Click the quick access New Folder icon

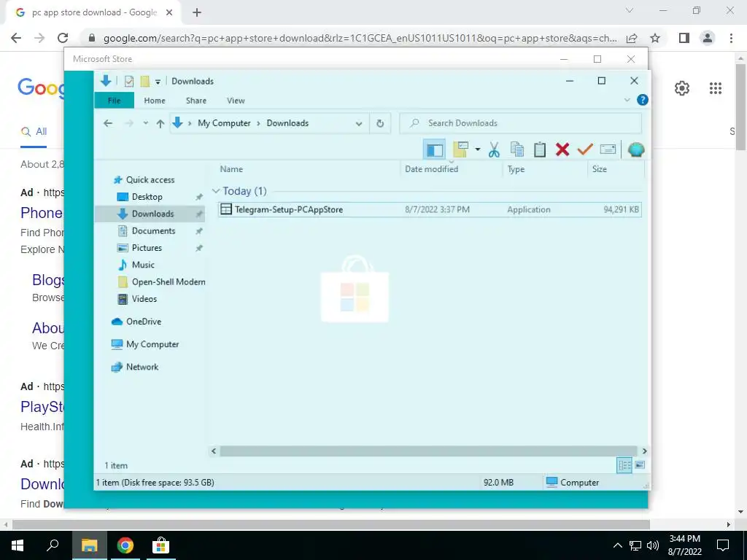pyautogui.click(x=145, y=82)
